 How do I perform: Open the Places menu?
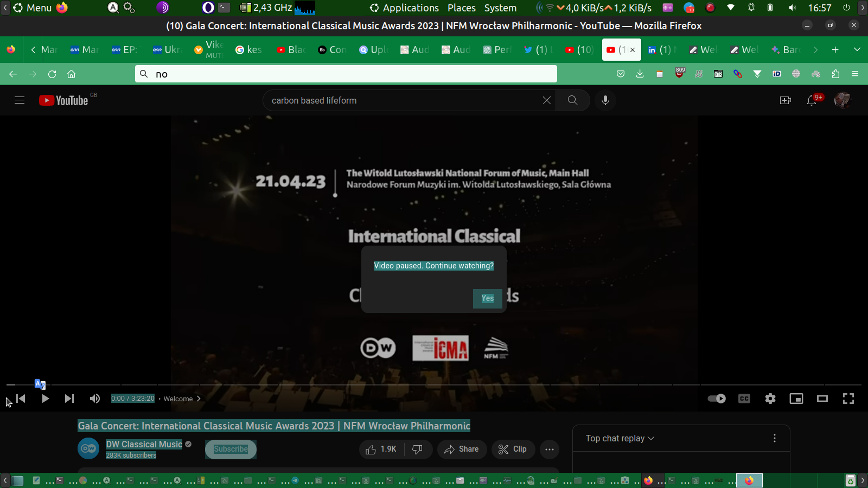462,8
